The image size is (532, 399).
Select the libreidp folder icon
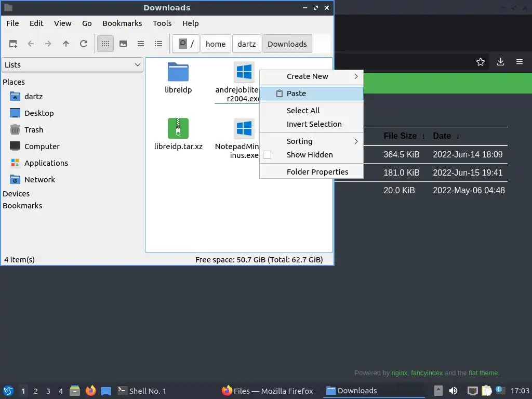(178, 72)
